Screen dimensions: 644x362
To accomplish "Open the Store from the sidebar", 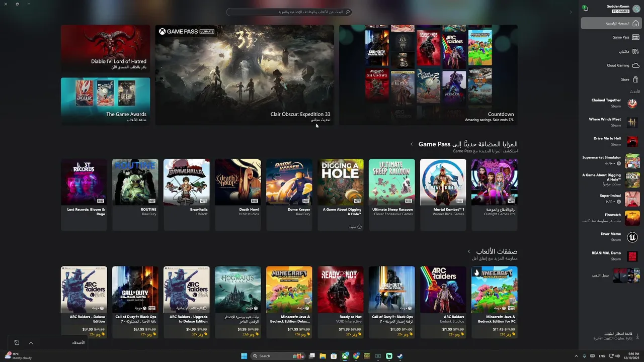I will pyautogui.click(x=611, y=79).
